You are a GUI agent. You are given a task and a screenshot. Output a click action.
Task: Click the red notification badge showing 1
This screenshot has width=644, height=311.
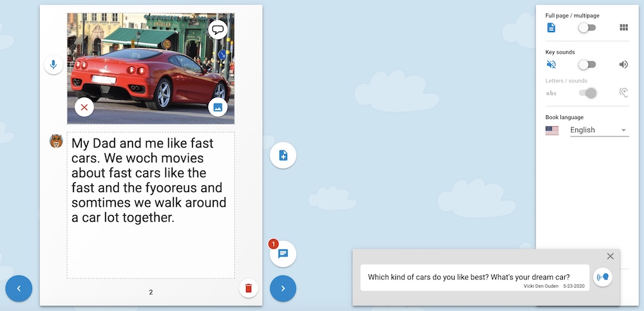tap(273, 244)
